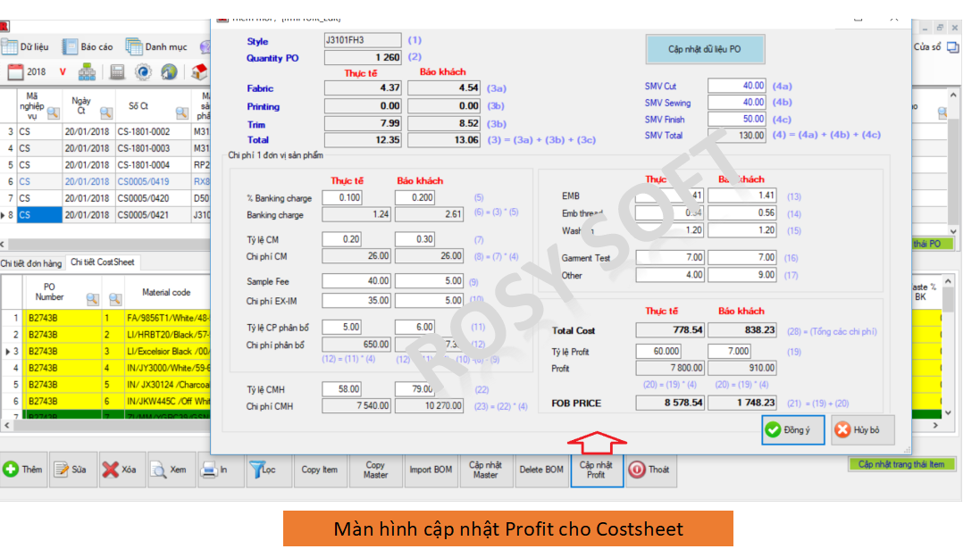Open the organization chart toolbar icon
The image size is (980, 549).
click(x=88, y=72)
